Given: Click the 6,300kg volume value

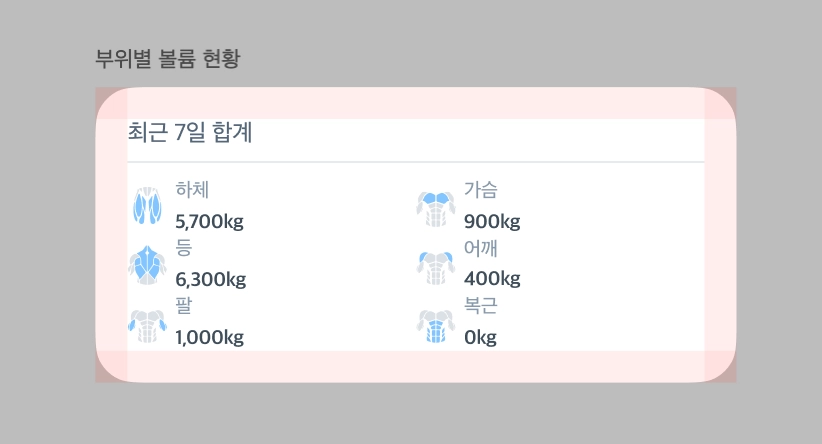Looking at the screenshot, I should (210, 279).
